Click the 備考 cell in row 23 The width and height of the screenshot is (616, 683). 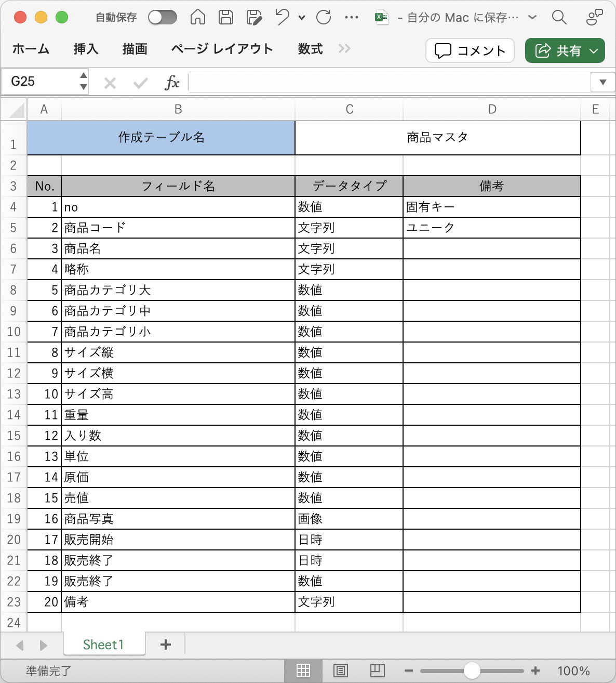pos(178,602)
